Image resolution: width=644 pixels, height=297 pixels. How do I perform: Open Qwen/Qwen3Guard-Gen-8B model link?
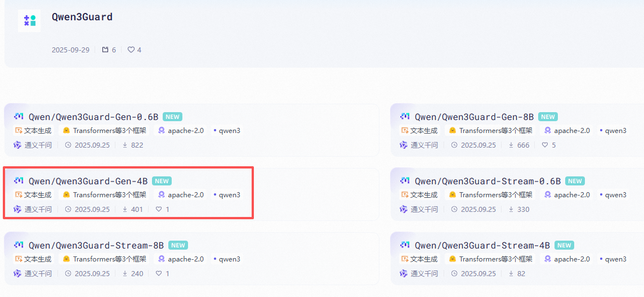pyautogui.click(x=474, y=117)
